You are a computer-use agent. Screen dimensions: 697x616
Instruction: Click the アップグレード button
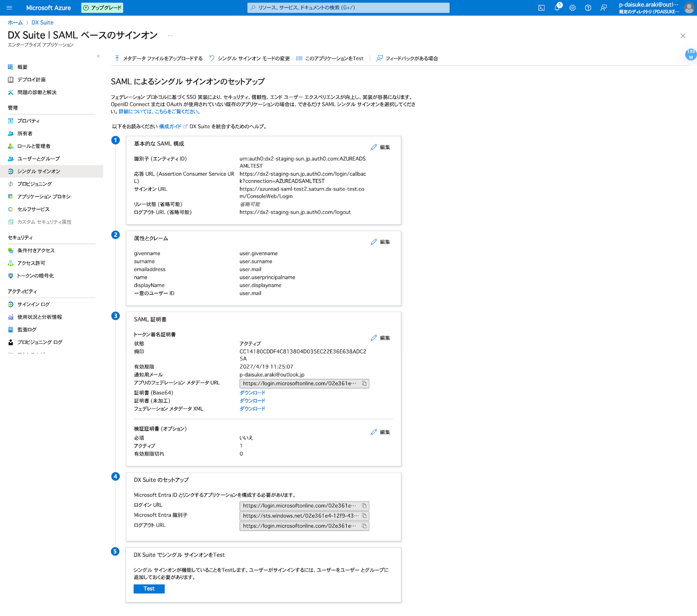(102, 8)
